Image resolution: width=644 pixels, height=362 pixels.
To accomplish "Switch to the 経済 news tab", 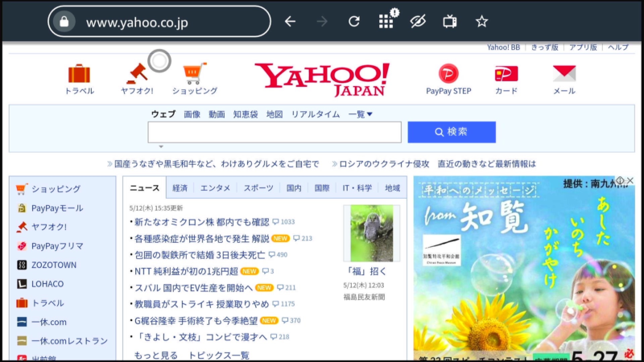I will pyautogui.click(x=180, y=188).
